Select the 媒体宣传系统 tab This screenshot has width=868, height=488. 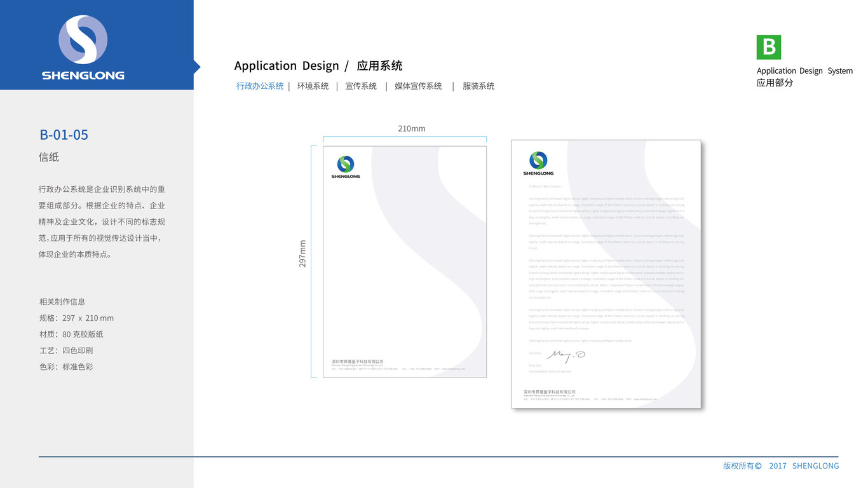(418, 86)
